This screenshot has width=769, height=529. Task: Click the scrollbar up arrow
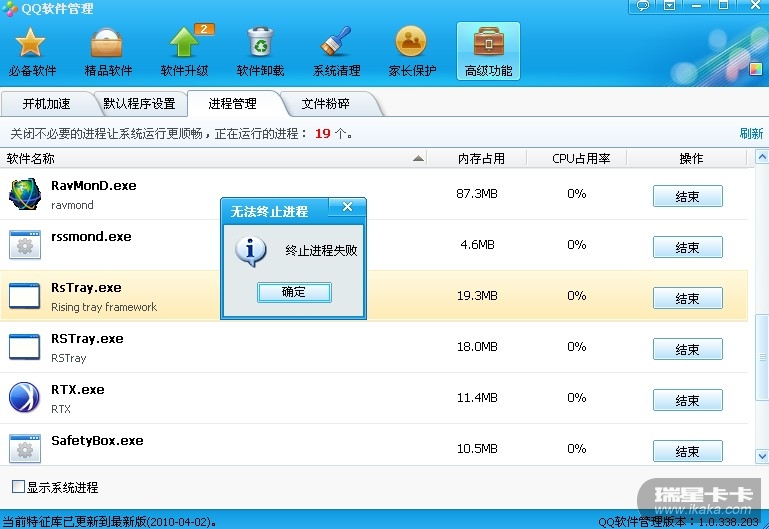[x=762, y=157]
